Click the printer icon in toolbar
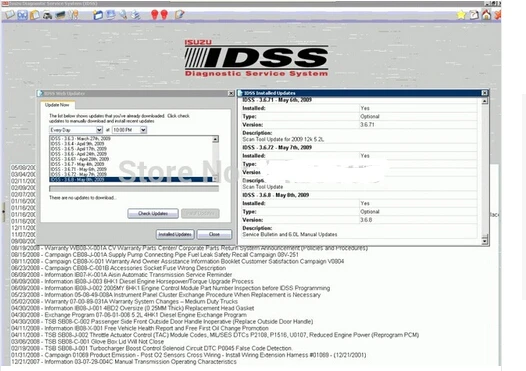The height and width of the screenshot is (371, 526). (x=135, y=15)
